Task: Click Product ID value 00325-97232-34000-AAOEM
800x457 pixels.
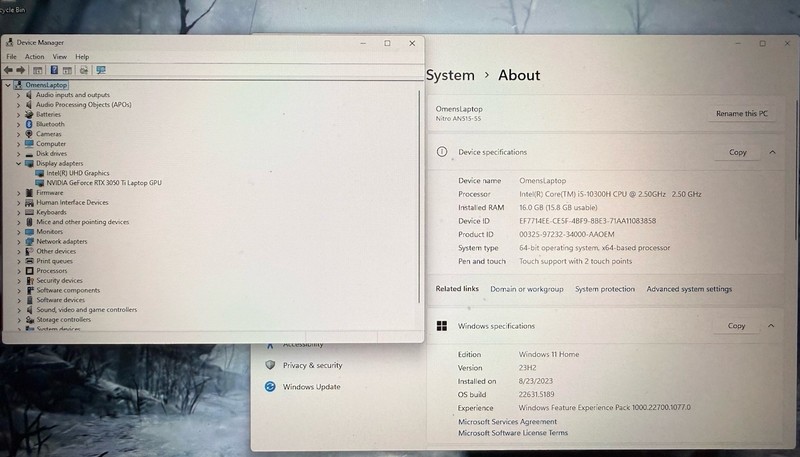Action: point(566,234)
